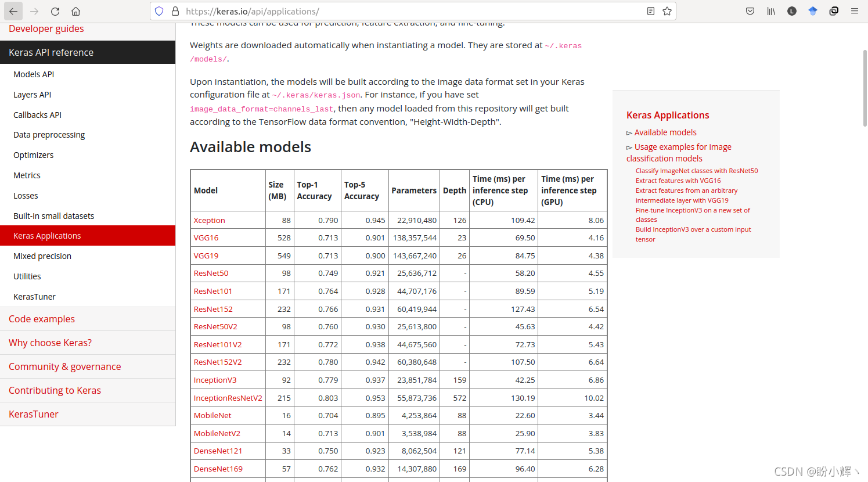
Task: Open Optimizers sidebar item
Action: point(33,155)
